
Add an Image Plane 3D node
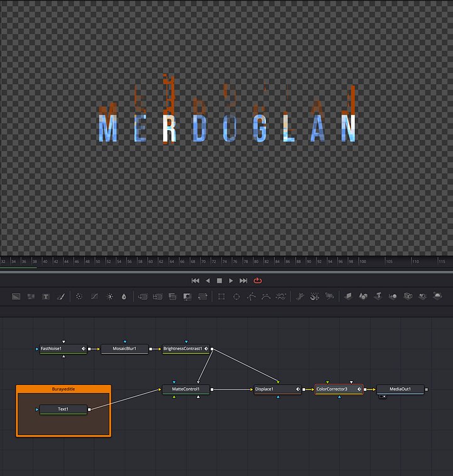click(x=348, y=296)
